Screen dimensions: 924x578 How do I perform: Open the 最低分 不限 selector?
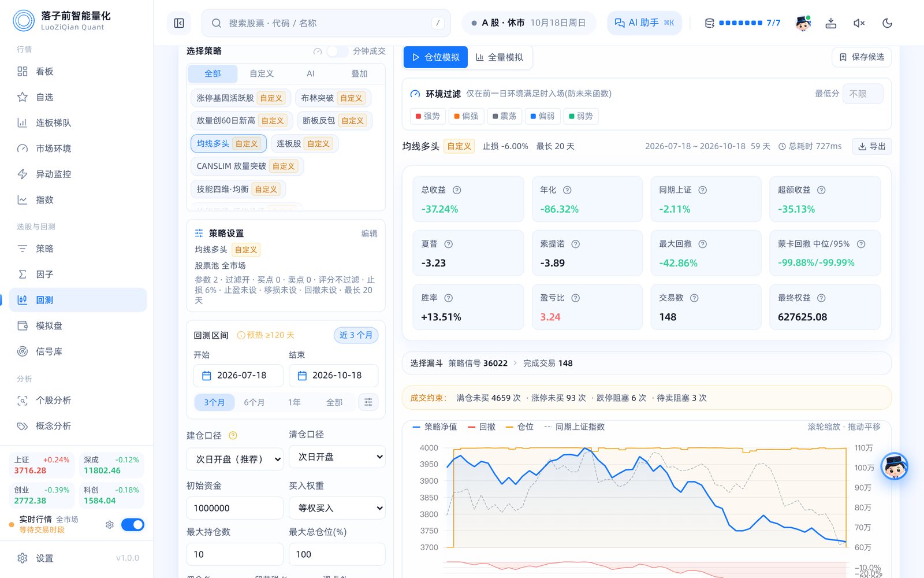[x=863, y=94]
